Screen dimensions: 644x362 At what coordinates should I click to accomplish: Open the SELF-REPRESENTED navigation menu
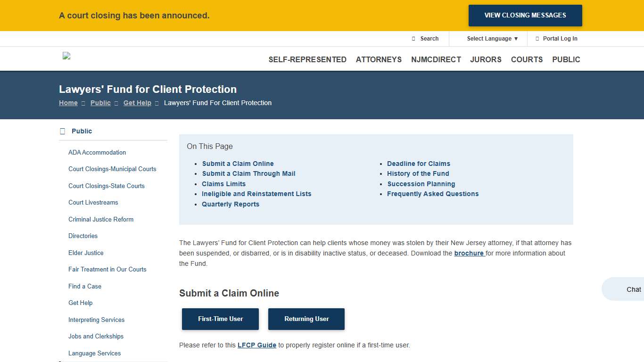coord(307,59)
